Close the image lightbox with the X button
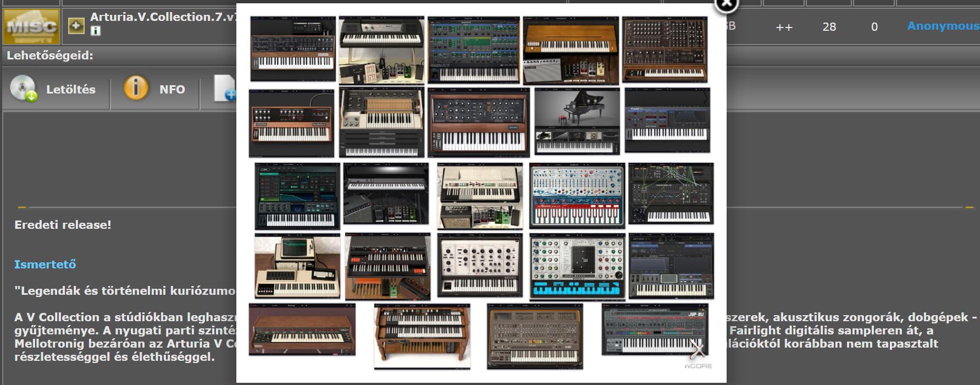 726,3
